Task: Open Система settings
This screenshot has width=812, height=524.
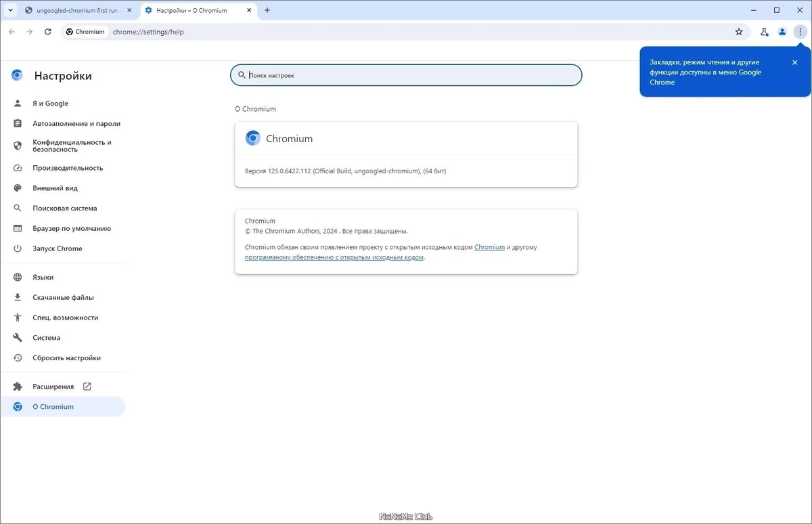Action: tap(63, 338)
